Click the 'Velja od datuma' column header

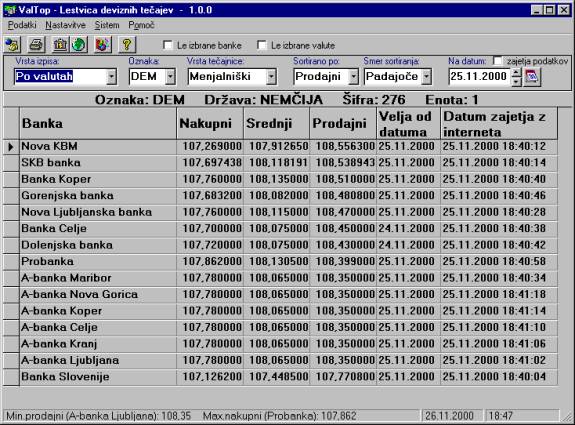point(409,123)
